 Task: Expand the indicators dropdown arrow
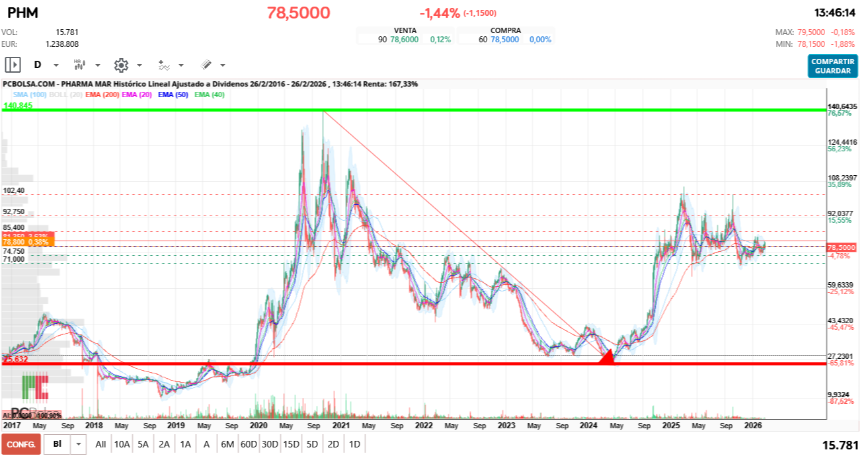tap(181, 65)
